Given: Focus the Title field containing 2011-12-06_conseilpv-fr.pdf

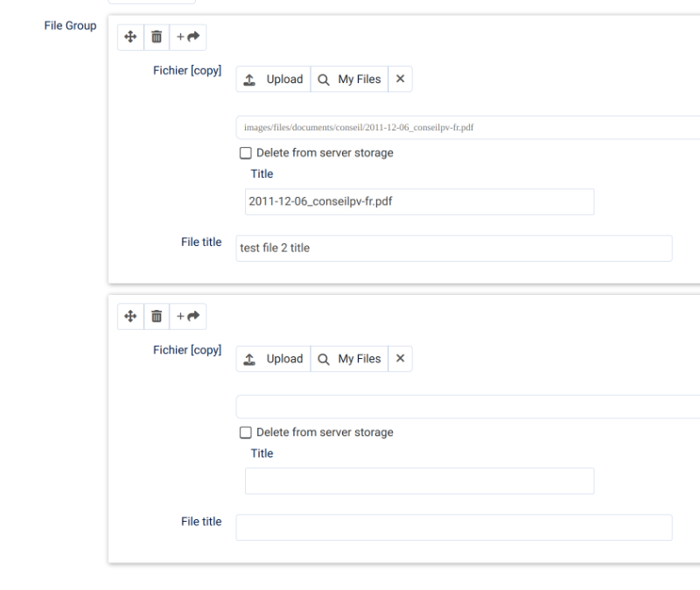Looking at the screenshot, I should click(x=420, y=202).
